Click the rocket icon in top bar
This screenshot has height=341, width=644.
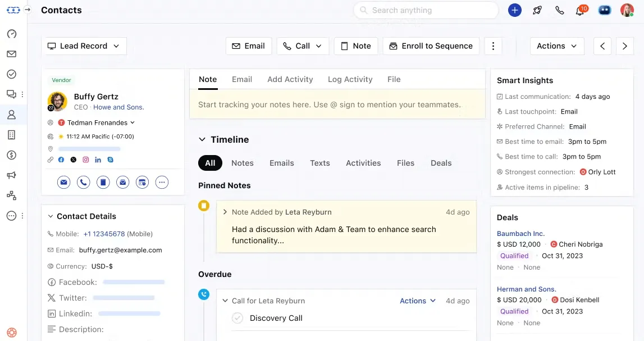537,10
